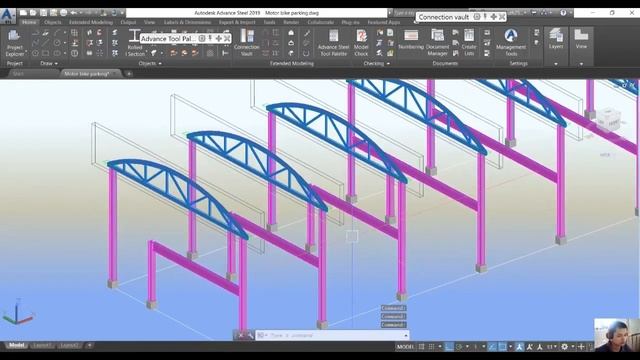The height and width of the screenshot is (360, 640).
Task: Undo last action in quick access toolbar
Action: pyautogui.click(x=74, y=13)
